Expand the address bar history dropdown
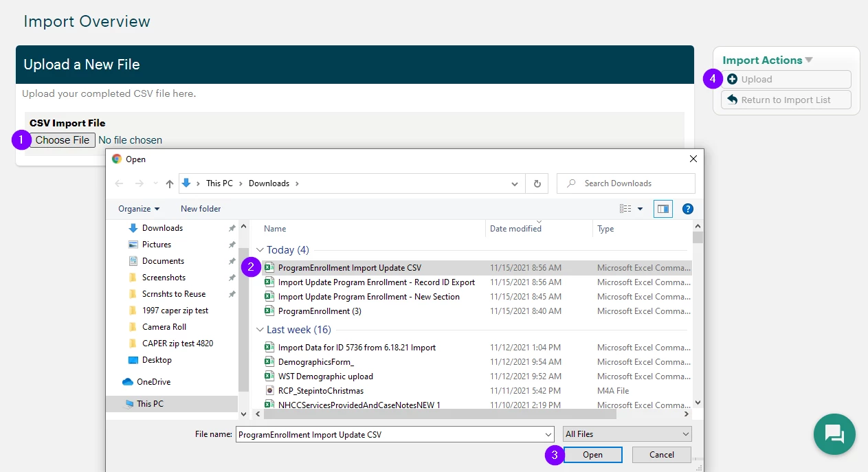This screenshot has width=868, height=472. tap(515, 184)
